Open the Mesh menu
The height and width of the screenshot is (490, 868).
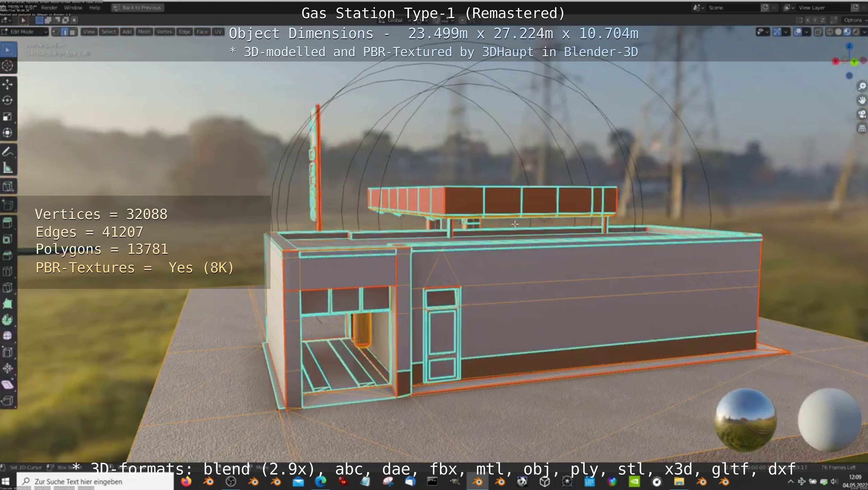[x=144, y=32]
